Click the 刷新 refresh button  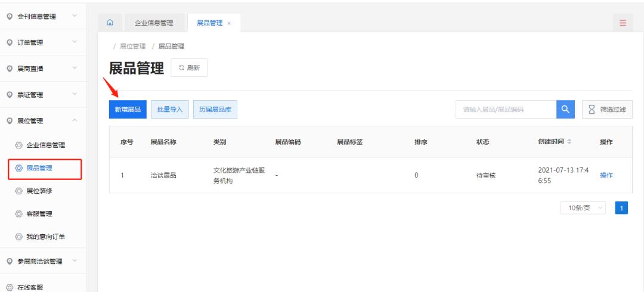(188, 68)
